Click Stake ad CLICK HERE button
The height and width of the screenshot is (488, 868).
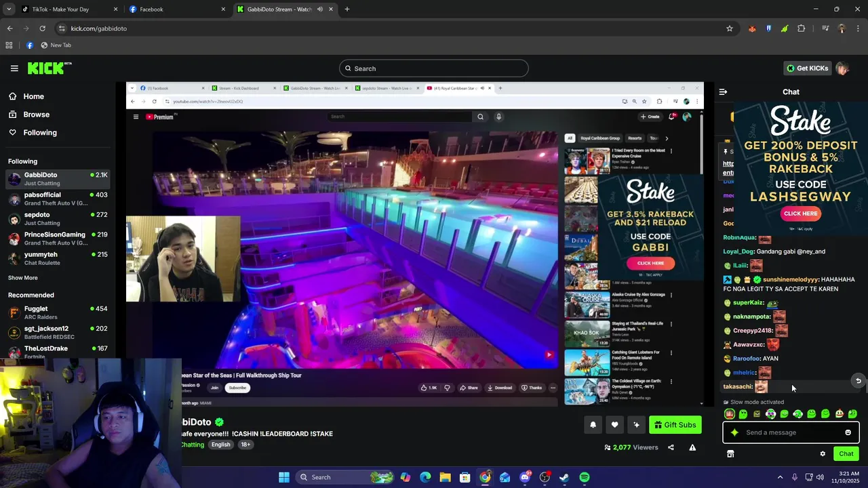800,213
